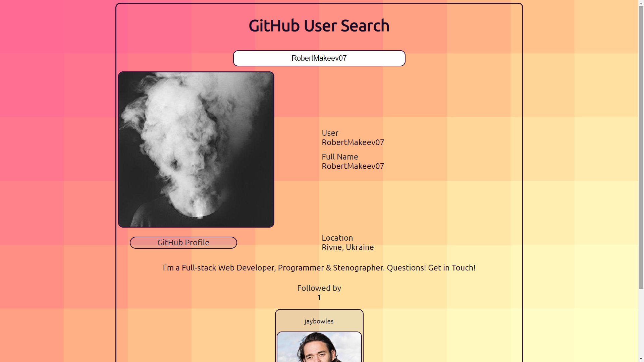The height and width of the screenshot is (362, 644).
Task: Click the Full Name label
Action: (x=340, y=157)
